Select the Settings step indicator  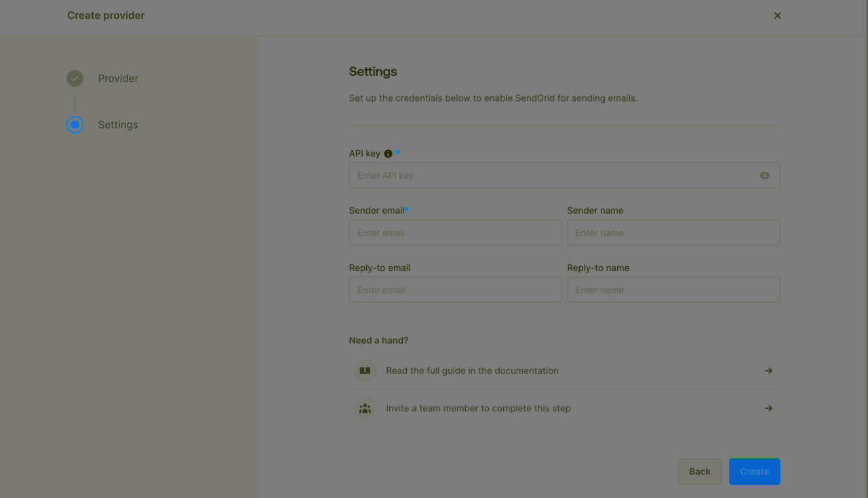[x=75, y=125]
